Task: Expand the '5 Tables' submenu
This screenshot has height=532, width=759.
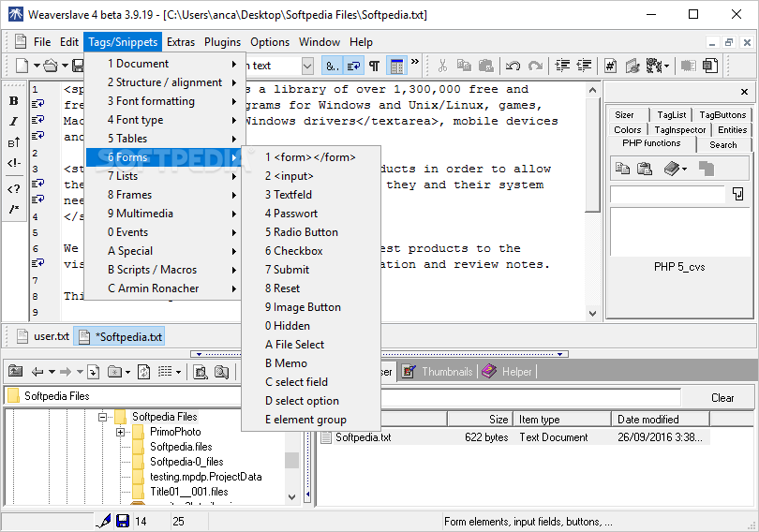Action: [x=163, y=139]
